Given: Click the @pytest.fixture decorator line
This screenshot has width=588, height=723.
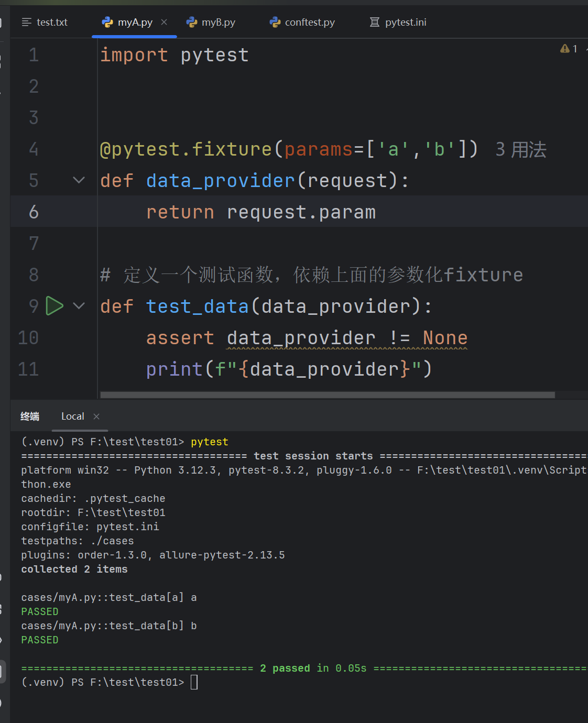Looking at the screenshot, I should [289, 149].
